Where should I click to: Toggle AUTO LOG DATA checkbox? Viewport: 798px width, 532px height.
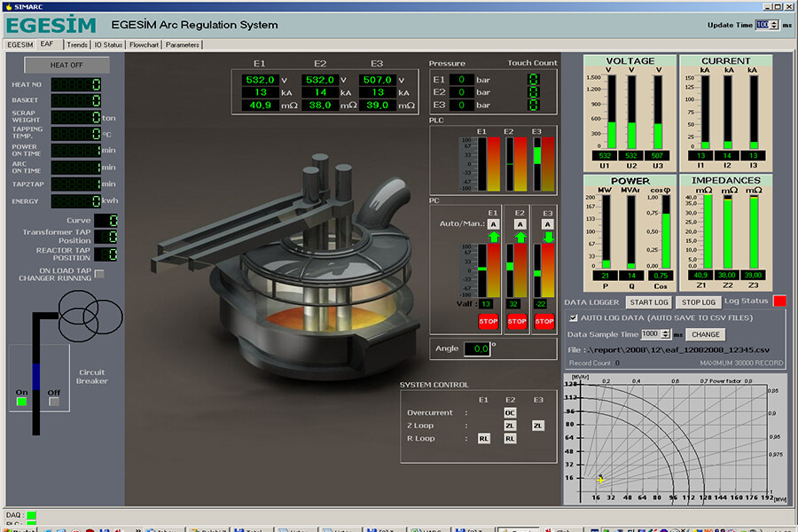[574, 317]
